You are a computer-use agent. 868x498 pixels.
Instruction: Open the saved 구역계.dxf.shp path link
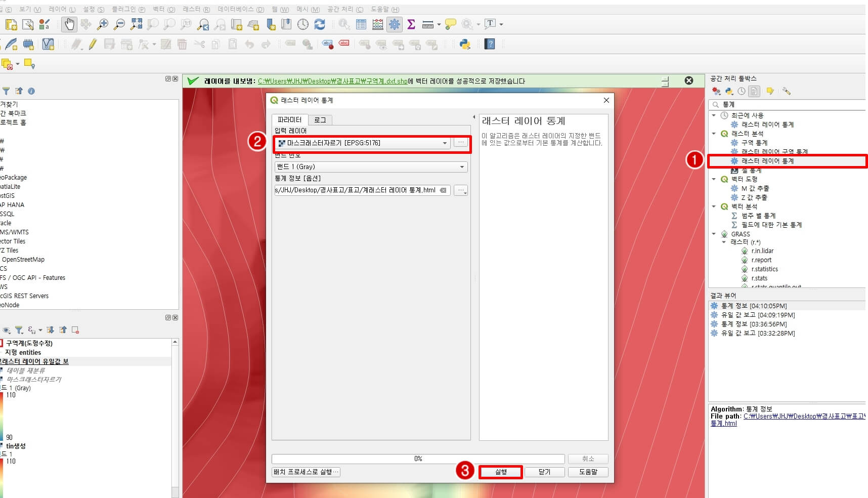click(x=332, y=81)
